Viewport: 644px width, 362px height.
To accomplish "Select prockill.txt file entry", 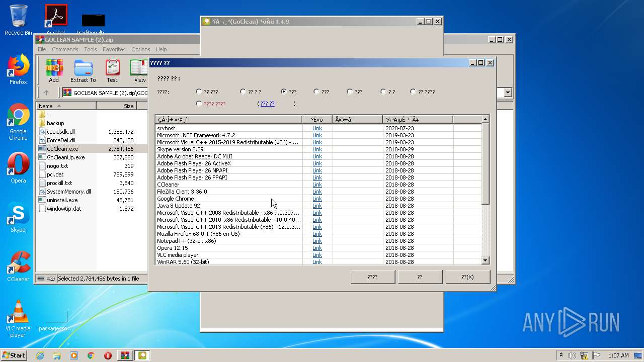I will (59, 183).
